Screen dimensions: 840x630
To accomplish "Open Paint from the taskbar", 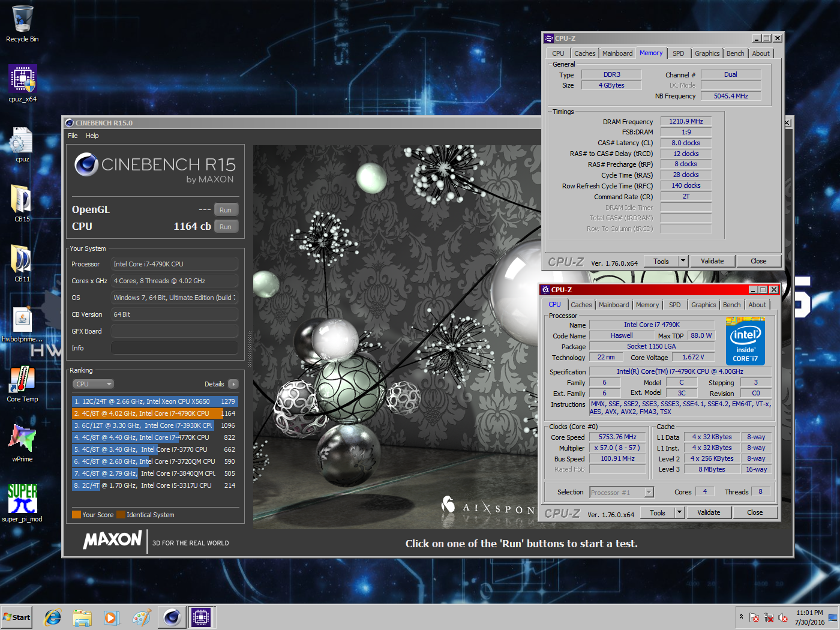I will coord(142,617).
